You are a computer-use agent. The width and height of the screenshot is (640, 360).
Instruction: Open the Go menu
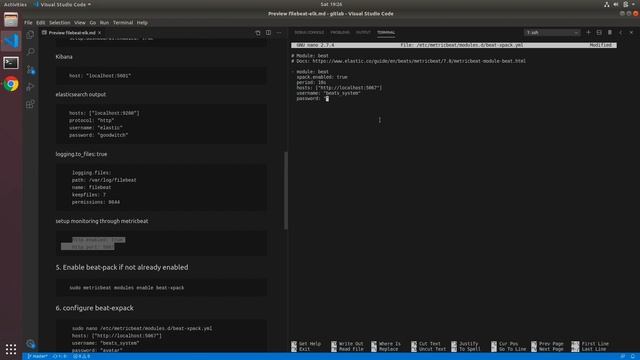pos(93,23)
